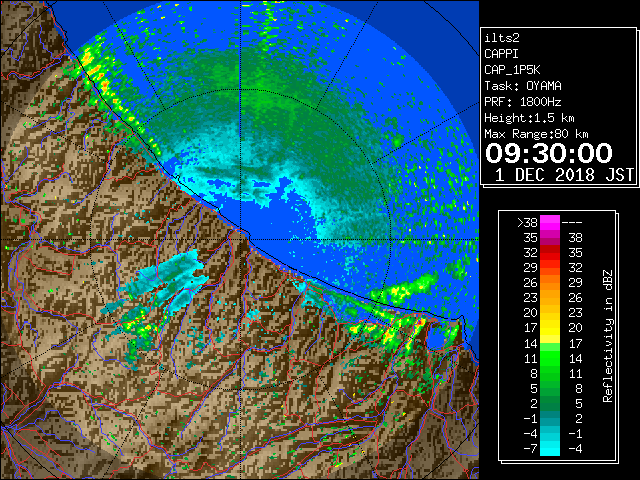Click the magenta >38 dBZ legend swatch
Image resolution: width=640 pixels, height=480 pixels.
coord(550,222)
